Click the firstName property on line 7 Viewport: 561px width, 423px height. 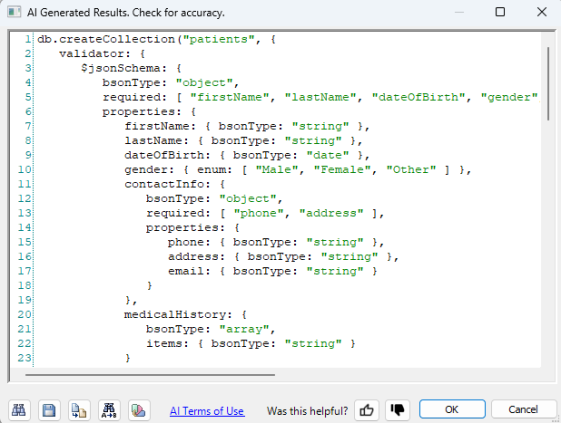coord(157,126)
